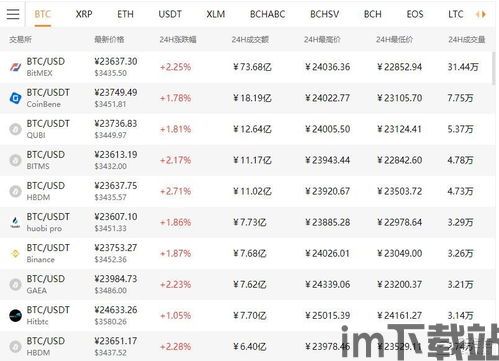The width and height of the screenshot is (499, 361).
Task: Select the USDT coin tab
Action: pos(170,14)
